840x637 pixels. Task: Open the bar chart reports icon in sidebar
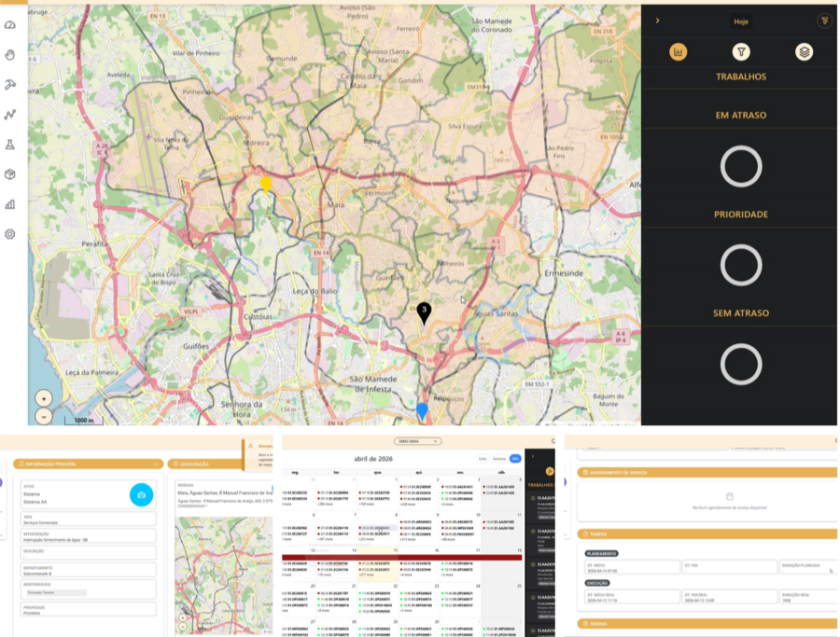point(10,204)
